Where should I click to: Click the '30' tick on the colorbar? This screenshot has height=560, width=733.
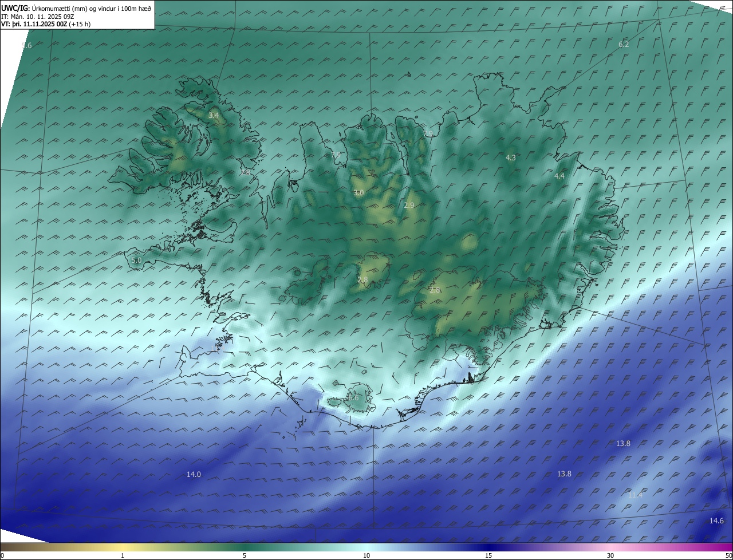pyautogui.click(x=610, y=556)
